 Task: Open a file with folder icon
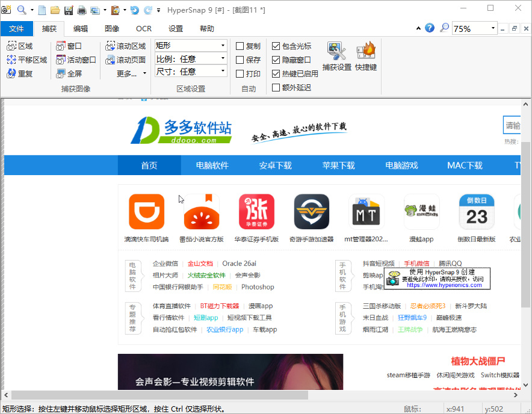55,10
